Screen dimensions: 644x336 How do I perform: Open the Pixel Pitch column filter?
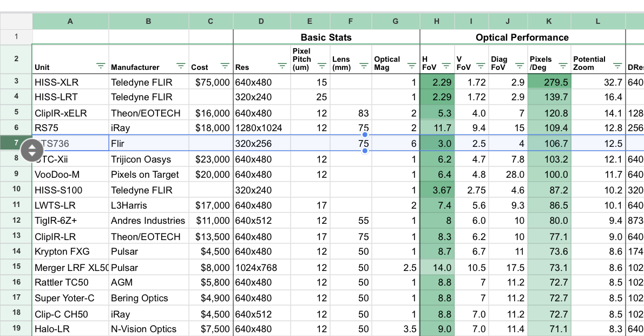[x=322, y=66]
